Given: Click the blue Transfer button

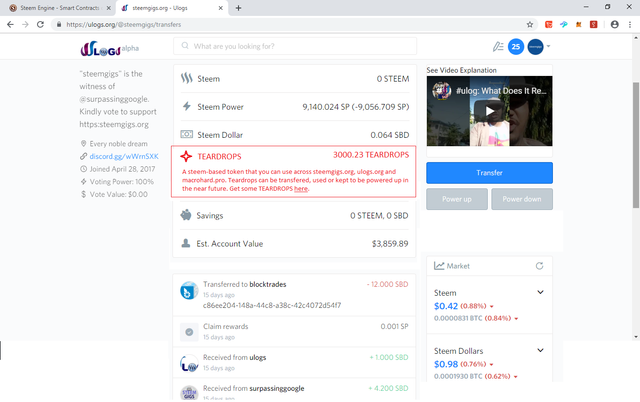Looking at the screenshot, I should point(489,173).
